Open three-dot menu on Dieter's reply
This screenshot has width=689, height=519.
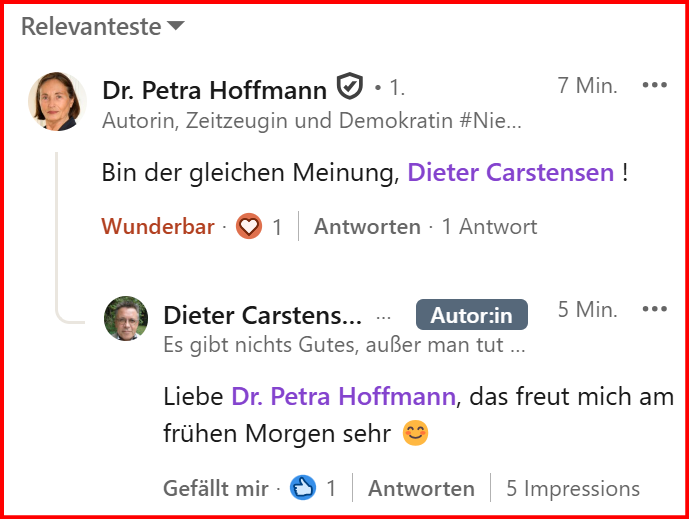[654, 309]
